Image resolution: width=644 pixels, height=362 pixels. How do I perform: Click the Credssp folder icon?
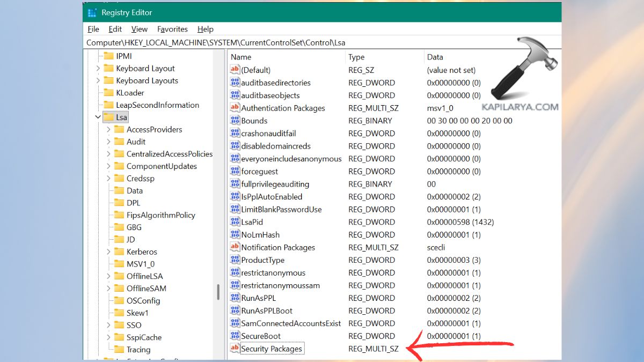[118, 178]
